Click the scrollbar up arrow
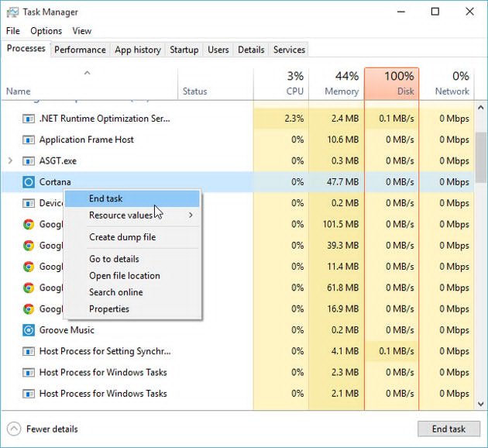488x448 pixels. (481, 108)
